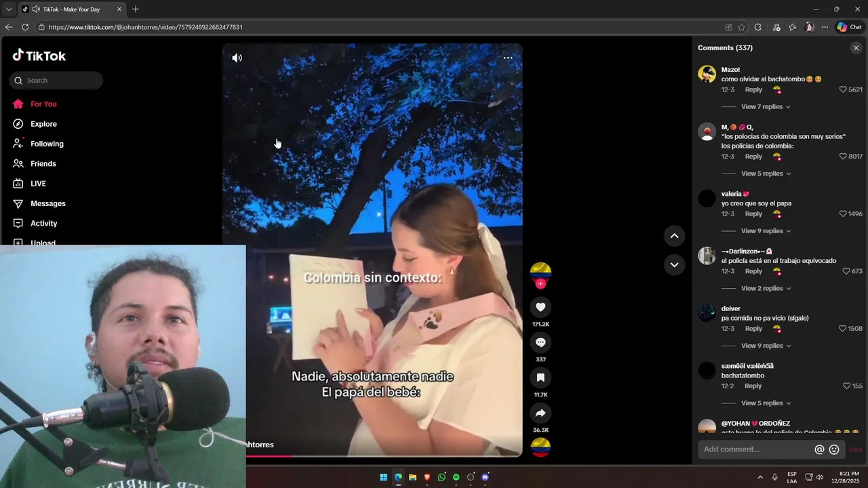The height and width of the screenshot is (488, 868).
Task: Expand 'View 5 replies' under M, Q, comment
Action: 766,174
